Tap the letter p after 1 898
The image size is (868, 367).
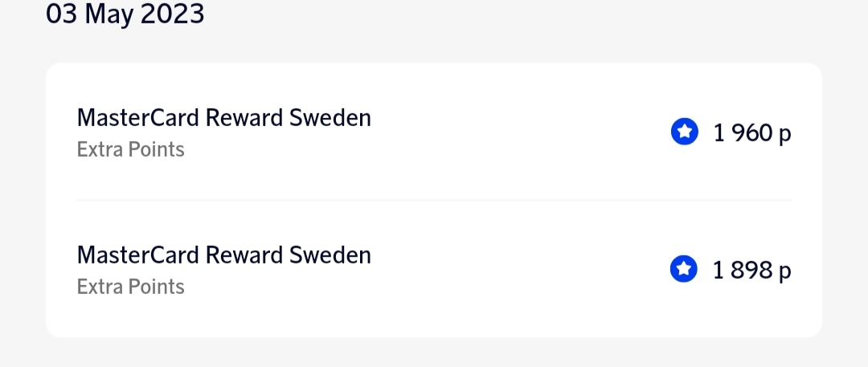[785, 272]
